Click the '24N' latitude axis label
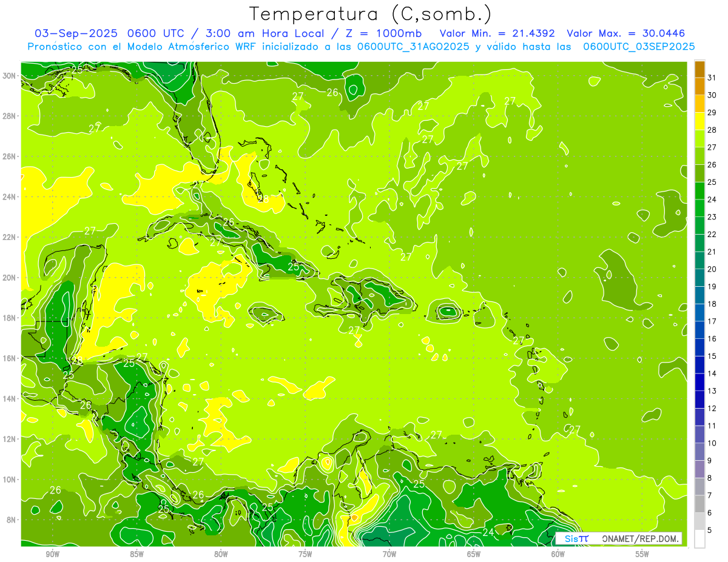 coord(9,197)
